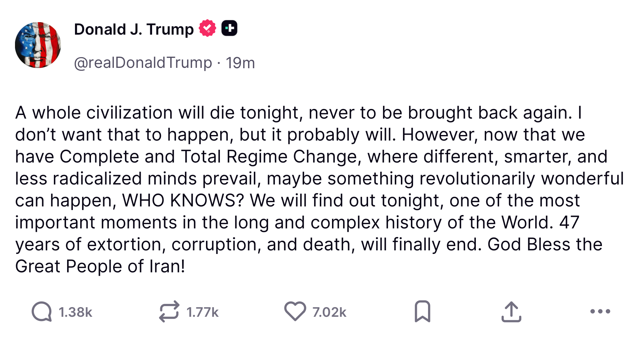
Task: Click the repost arrows icon
Action: point(169,312)
